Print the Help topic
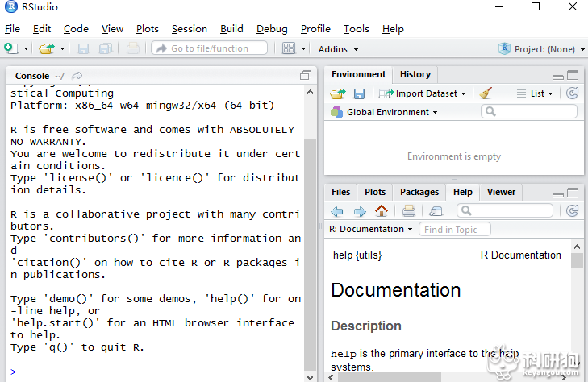Screen dimensions: 588x382 409,211
